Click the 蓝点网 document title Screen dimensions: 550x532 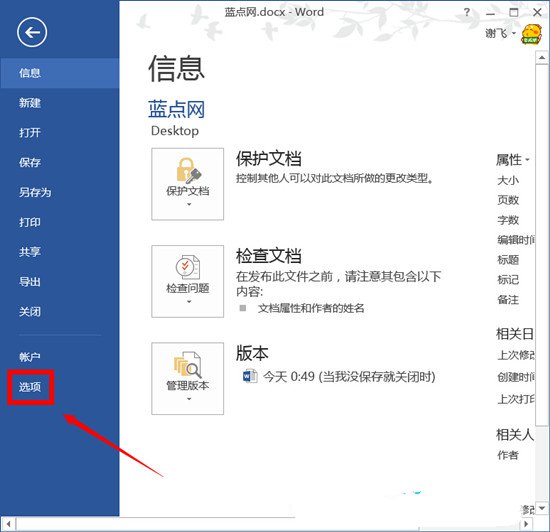tap(176, 109)
